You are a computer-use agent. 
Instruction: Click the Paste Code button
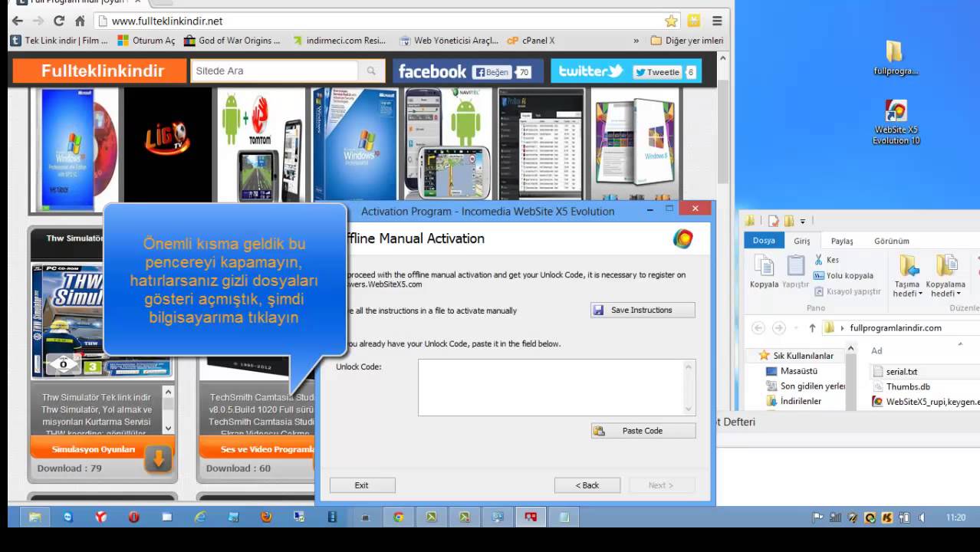pyautogui.click(x=643, y=431)
